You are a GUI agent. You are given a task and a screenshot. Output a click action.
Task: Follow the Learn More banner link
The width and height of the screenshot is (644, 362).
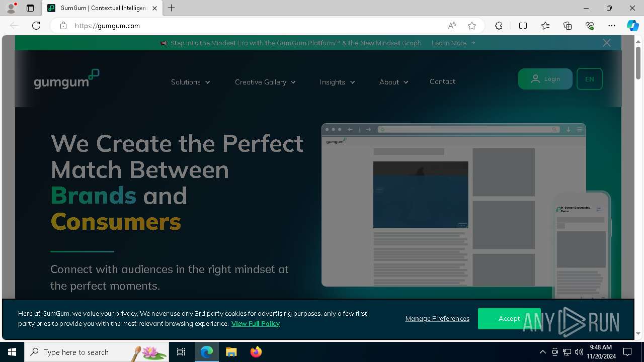coord(453,43)
